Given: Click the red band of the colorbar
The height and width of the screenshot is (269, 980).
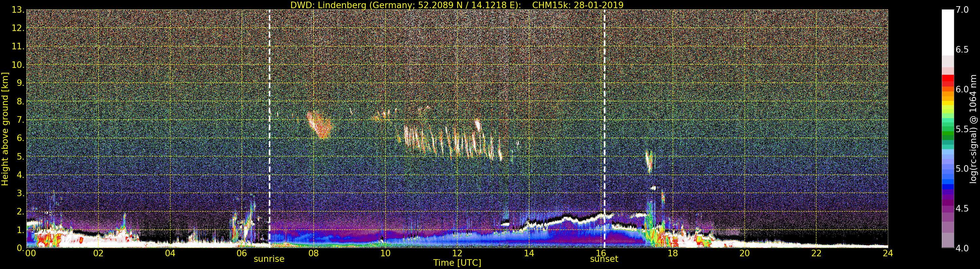Looking at the screenshot, I should click(x=948, y=81).
